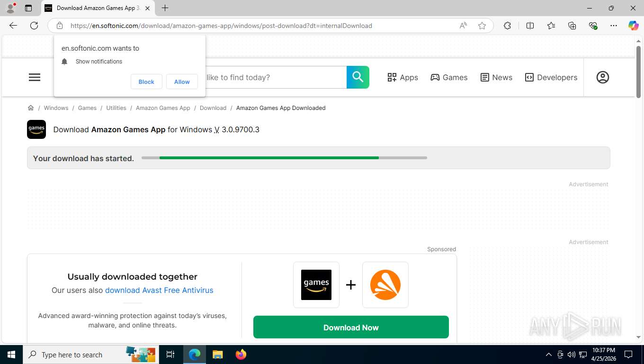The image size is (644, 364).
Task: Show hidden system tray icons
Action: [549, 355]
